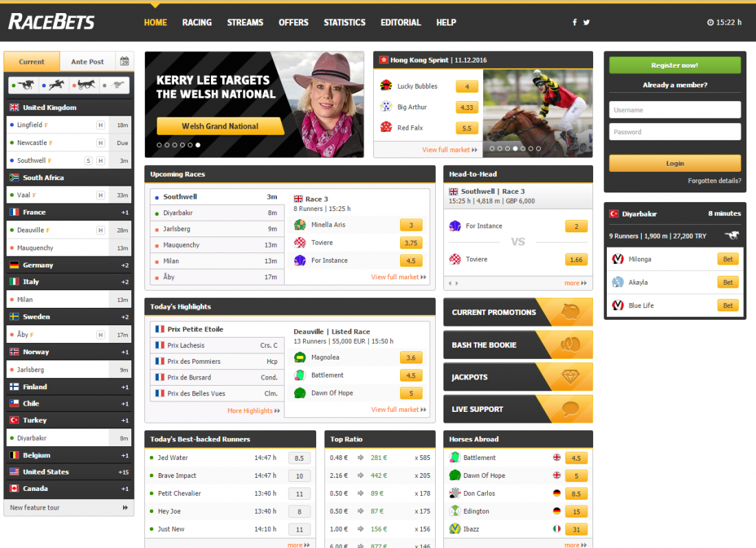Open the Statistics menu

(344, 22)
